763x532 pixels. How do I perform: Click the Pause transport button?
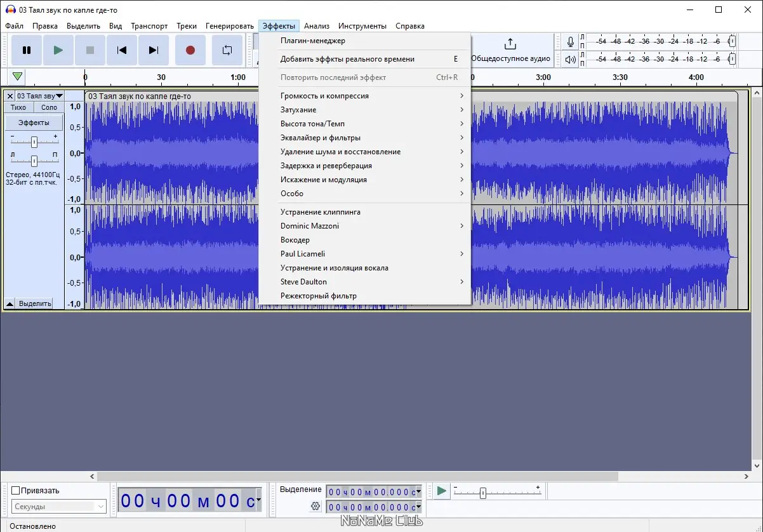27,50
